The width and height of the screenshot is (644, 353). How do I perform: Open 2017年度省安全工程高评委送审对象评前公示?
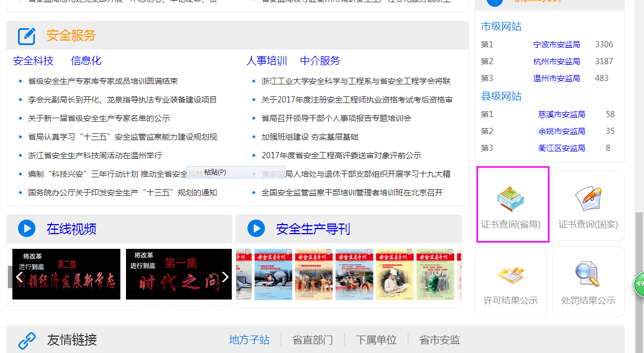(341, 155)
